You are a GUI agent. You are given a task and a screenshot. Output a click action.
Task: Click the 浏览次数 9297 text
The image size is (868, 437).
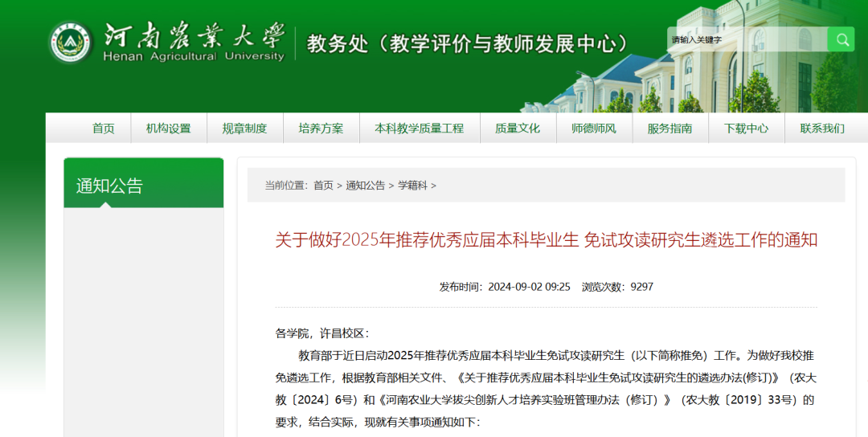click(x=618, y=287)
